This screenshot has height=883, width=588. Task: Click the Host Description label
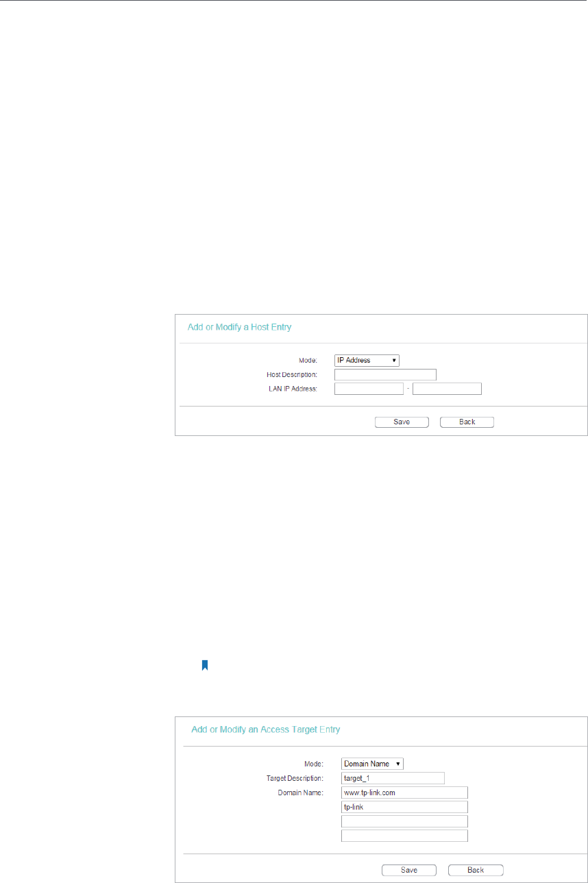pos(292,375)
